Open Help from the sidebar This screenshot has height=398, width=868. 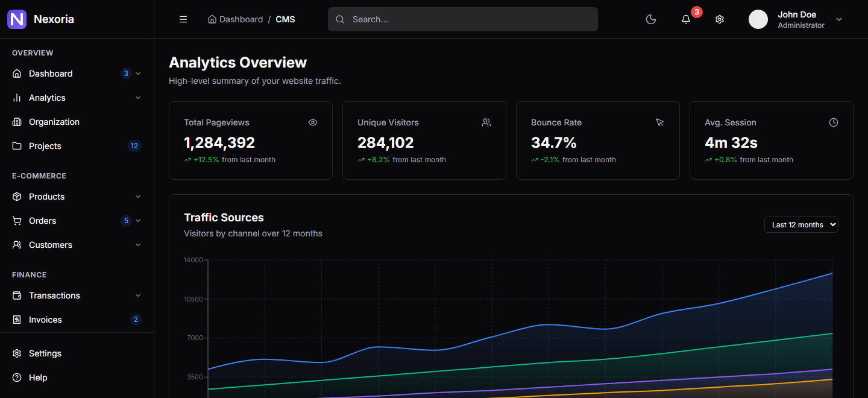(77, 377)
